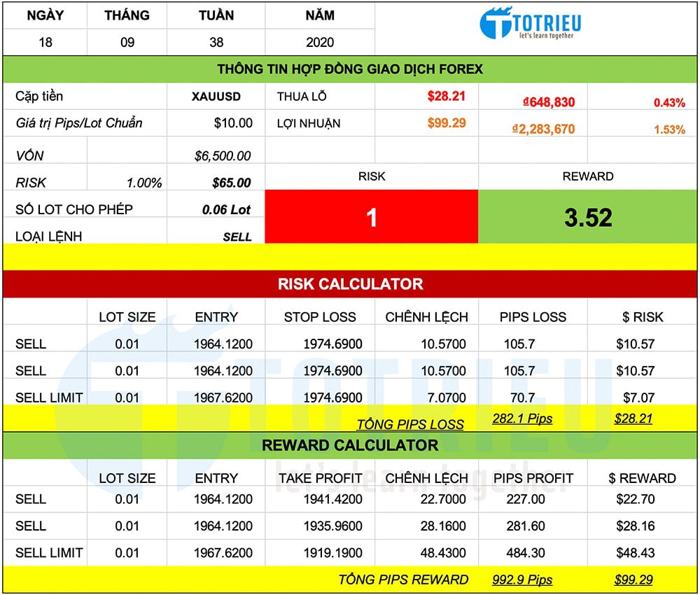Click the week value 38
Screen dimensions: 700x595
216,43
